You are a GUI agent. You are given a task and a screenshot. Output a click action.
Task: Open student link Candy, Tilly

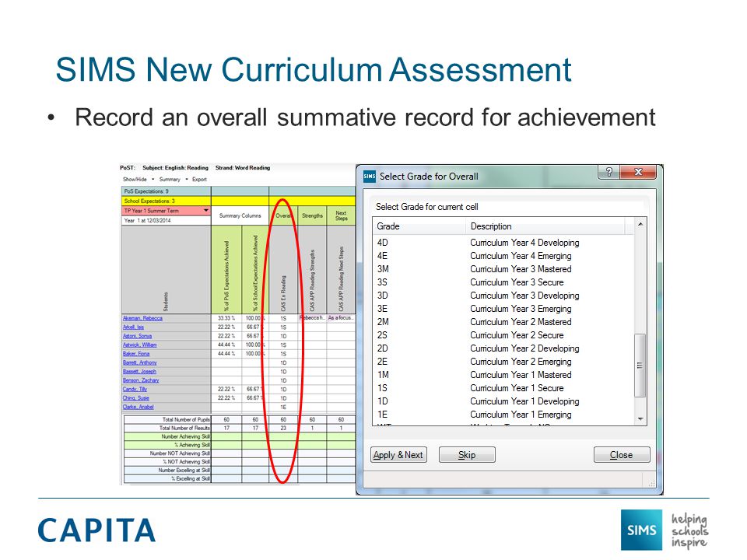(x=135, y=389)
